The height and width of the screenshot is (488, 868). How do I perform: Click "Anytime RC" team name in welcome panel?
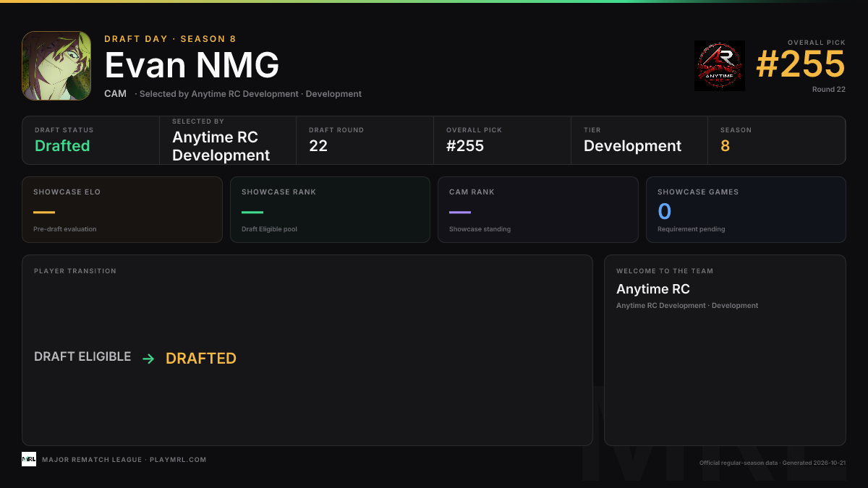653,289
